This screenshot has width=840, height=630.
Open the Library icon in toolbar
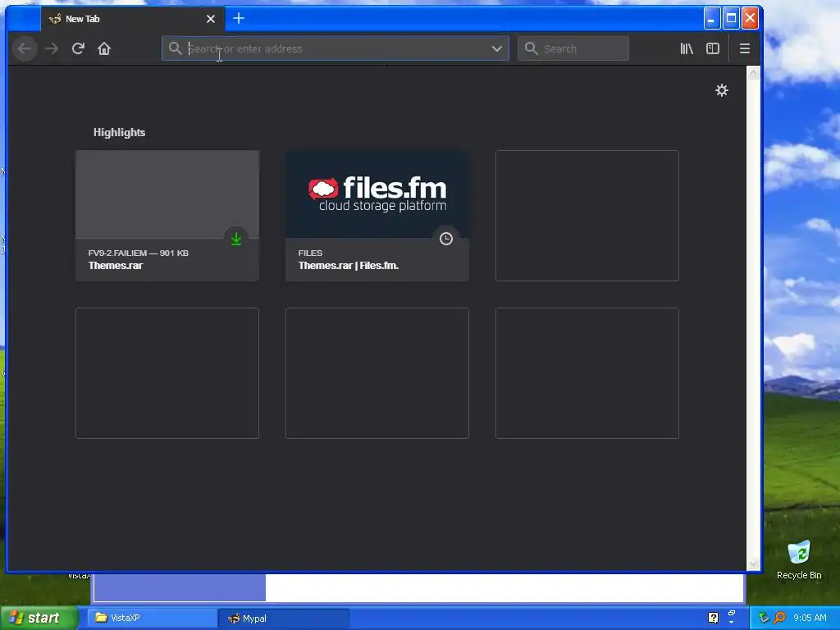tap(687, 48)
